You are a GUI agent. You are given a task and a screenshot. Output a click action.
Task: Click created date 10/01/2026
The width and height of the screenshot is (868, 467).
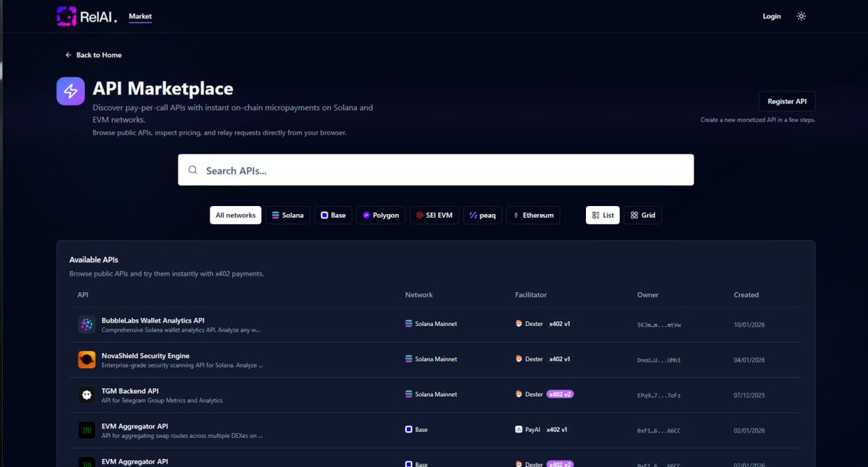tap(749, 325)
